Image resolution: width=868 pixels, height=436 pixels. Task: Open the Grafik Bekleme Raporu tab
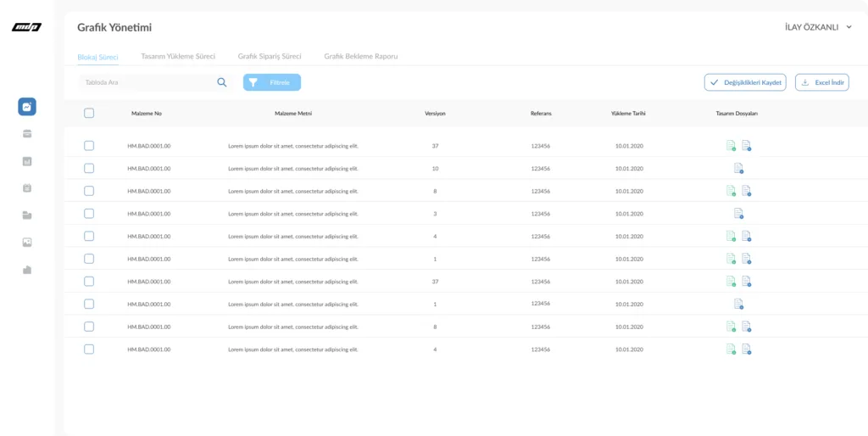point(360,56)
